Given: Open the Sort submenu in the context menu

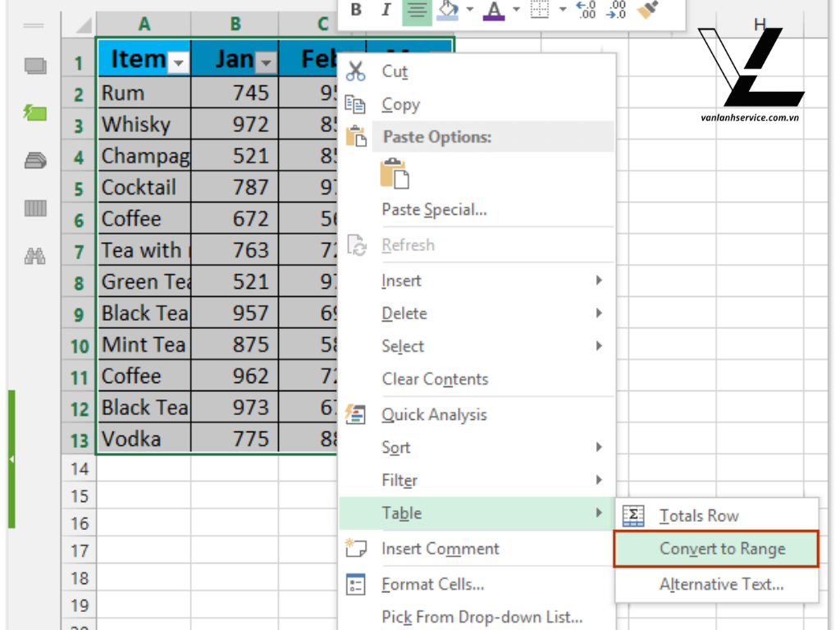Looking at the screenshot, I should [x=396, y=448].
